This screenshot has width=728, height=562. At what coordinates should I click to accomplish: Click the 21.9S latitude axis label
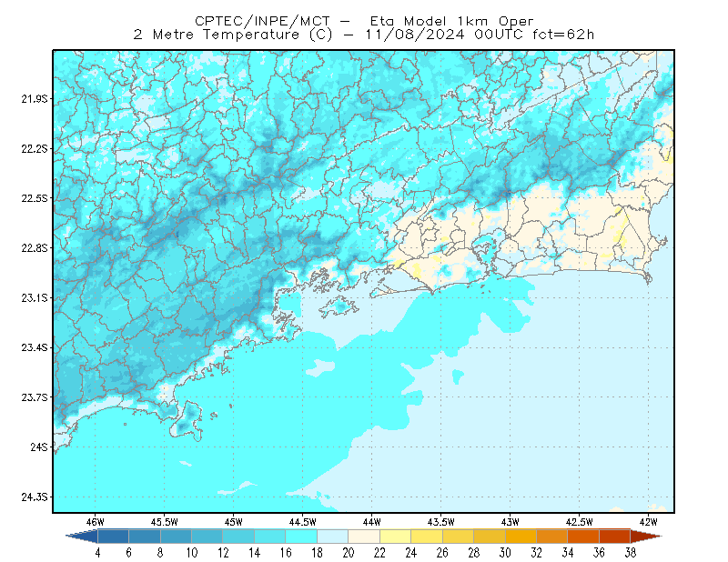coord(35,99)
